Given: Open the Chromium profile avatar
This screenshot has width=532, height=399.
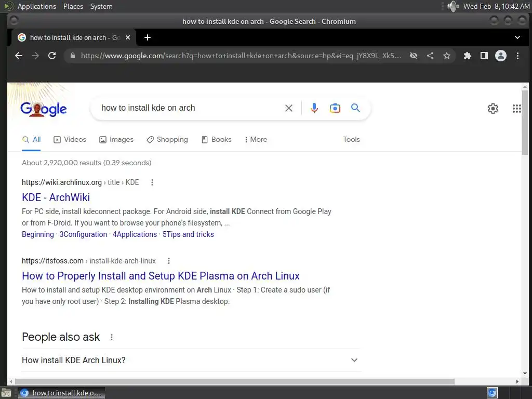Looking at the screenshot, I should point(501,56).
